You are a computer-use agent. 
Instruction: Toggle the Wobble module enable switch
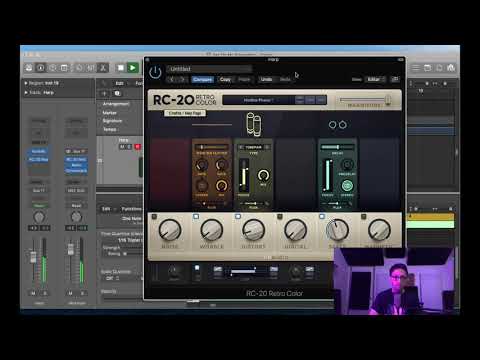(x=196, y=217)
